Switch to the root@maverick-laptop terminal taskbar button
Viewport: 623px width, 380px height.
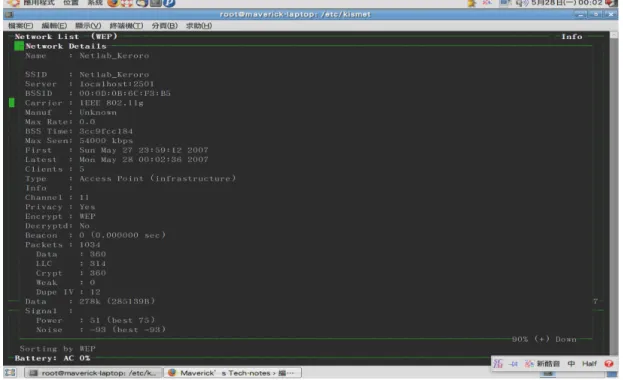(x=93, y=373)
